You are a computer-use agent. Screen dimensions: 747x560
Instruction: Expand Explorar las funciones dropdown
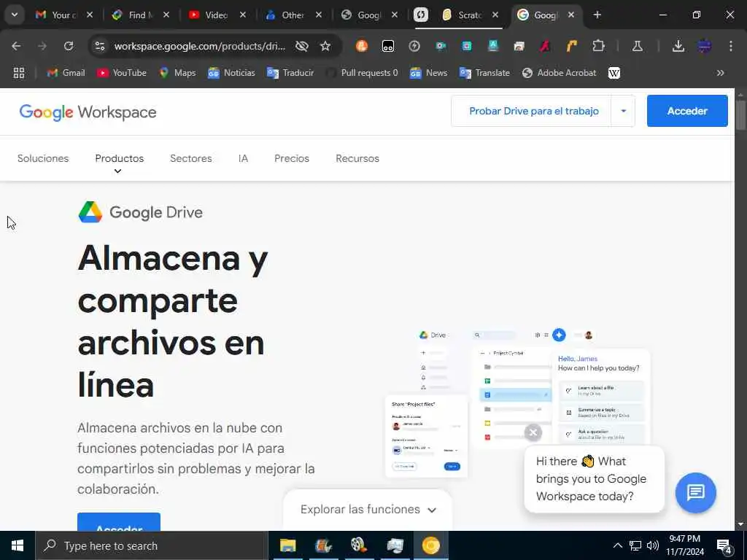[x=368, y=510]
